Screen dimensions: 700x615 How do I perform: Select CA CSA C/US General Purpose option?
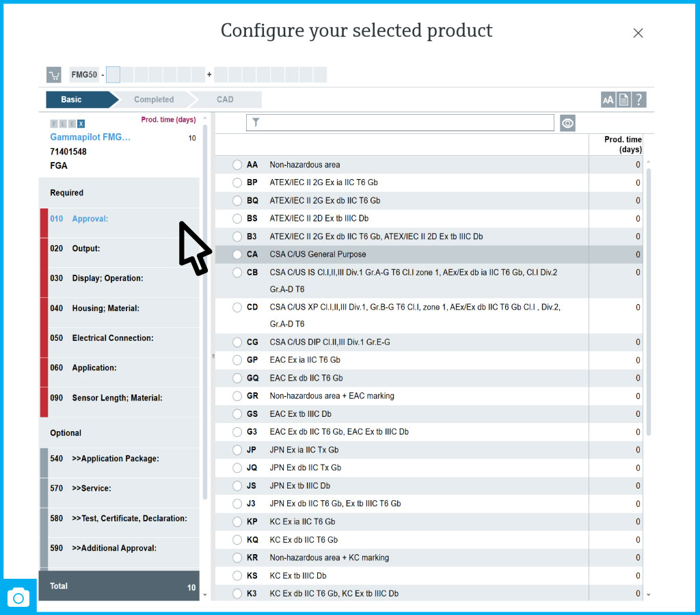[237, 254]
